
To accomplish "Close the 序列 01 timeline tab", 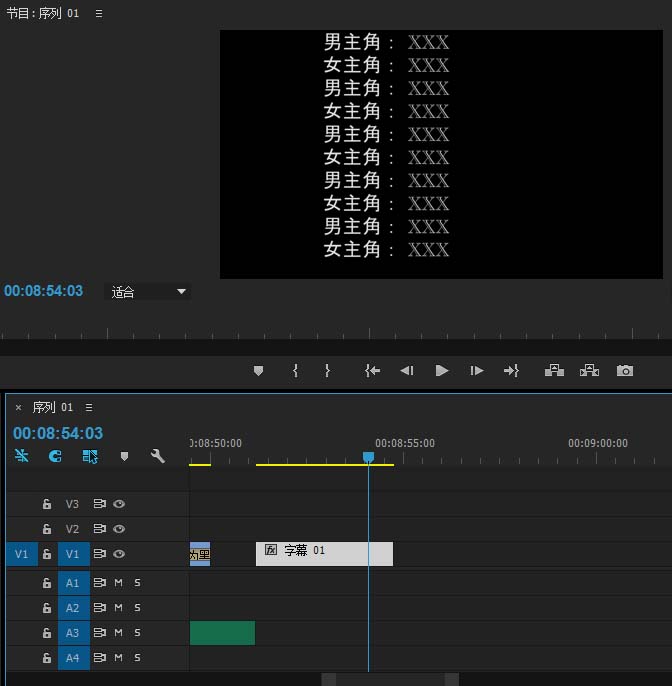I will coord(18,407).
